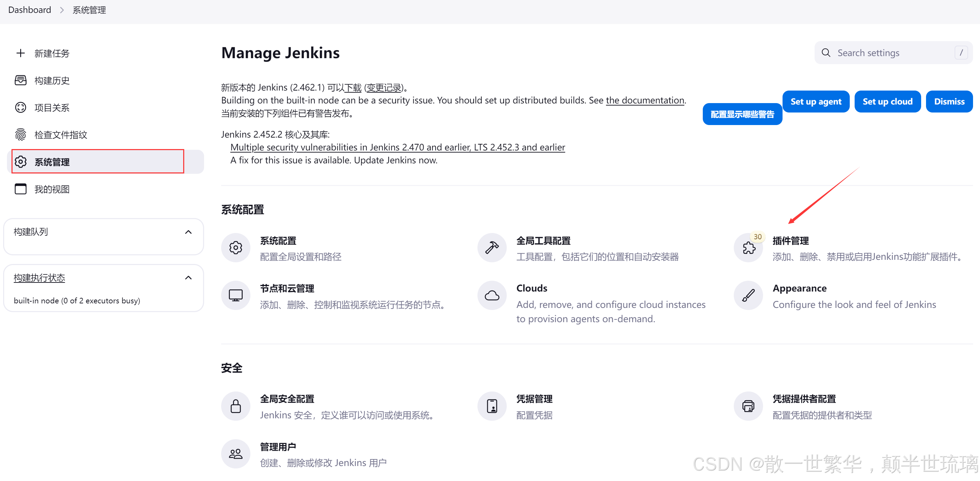This screenshot has width=980, height=481.
Task: Click 创建、删除或修改 Jenkins 用户 description
Action: coord(324,463)
